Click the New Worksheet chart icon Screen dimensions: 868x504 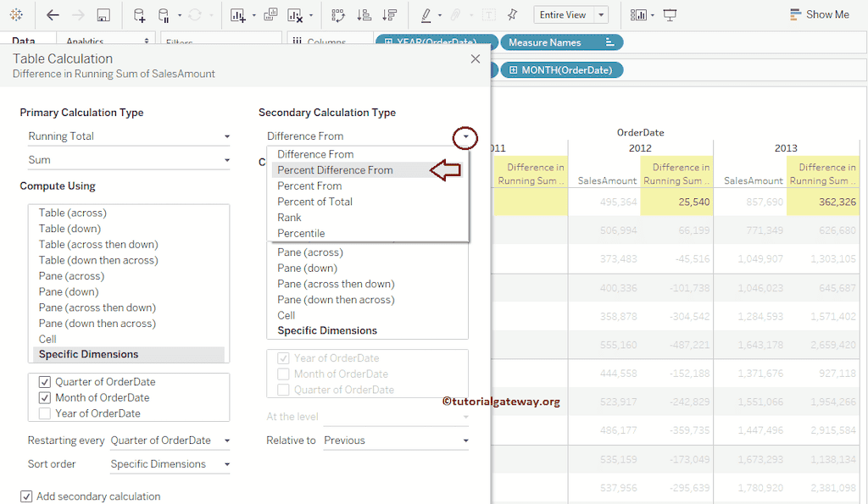pyautogui.click(x=238, y=15)
